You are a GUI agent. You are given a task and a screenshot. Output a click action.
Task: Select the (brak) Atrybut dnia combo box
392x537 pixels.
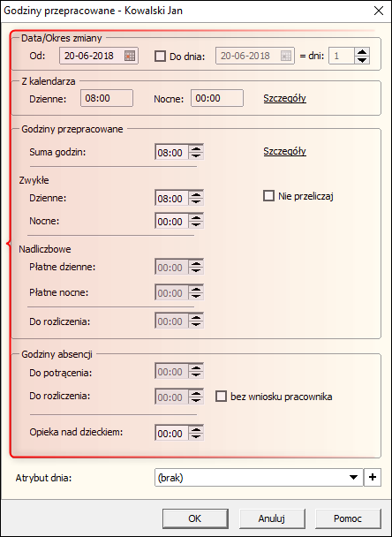pos(259,478)
